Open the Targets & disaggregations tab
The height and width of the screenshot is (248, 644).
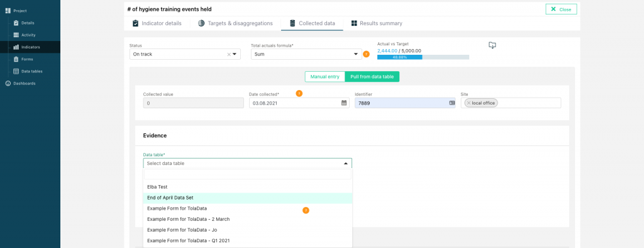point(235,23)
